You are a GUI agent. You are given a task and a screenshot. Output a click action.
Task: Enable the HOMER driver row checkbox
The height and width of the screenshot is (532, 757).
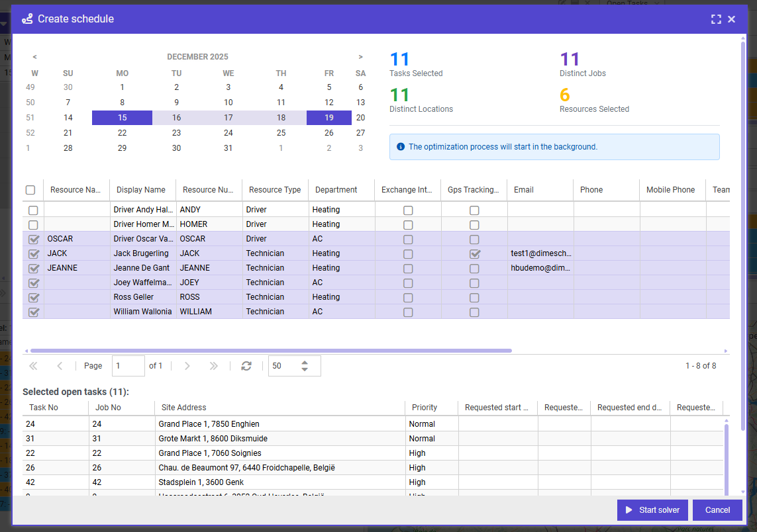pos(33,225)
